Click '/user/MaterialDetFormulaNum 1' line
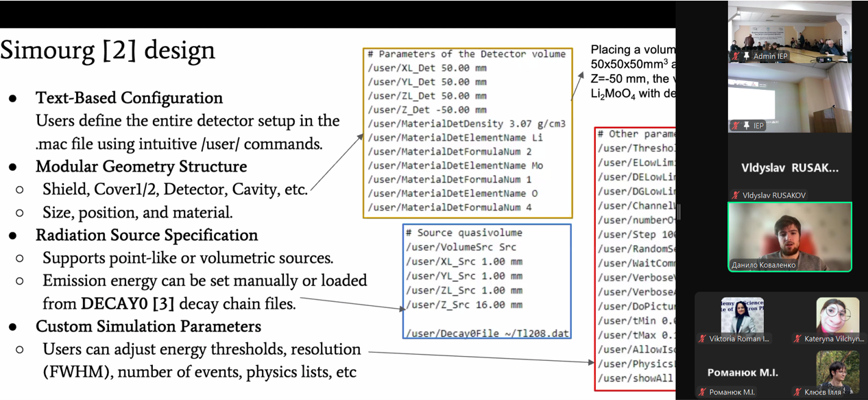The height and width of the screenshot is (400, 868). coord(450,179)
